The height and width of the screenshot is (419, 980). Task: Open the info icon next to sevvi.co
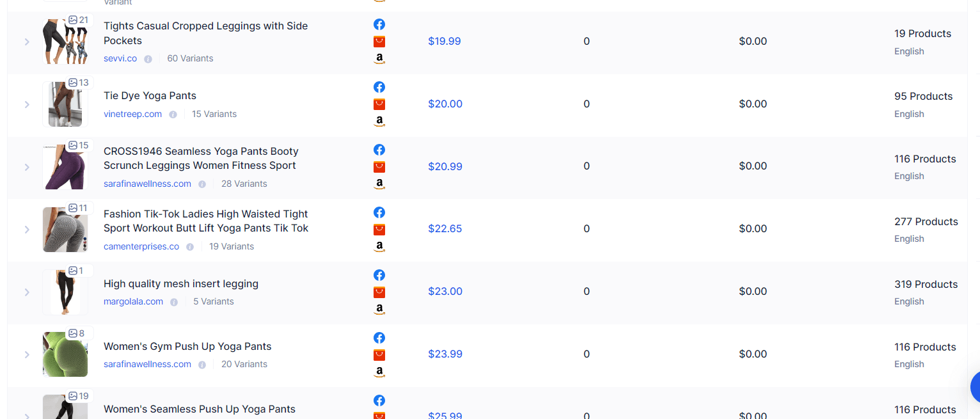(148, 58)
